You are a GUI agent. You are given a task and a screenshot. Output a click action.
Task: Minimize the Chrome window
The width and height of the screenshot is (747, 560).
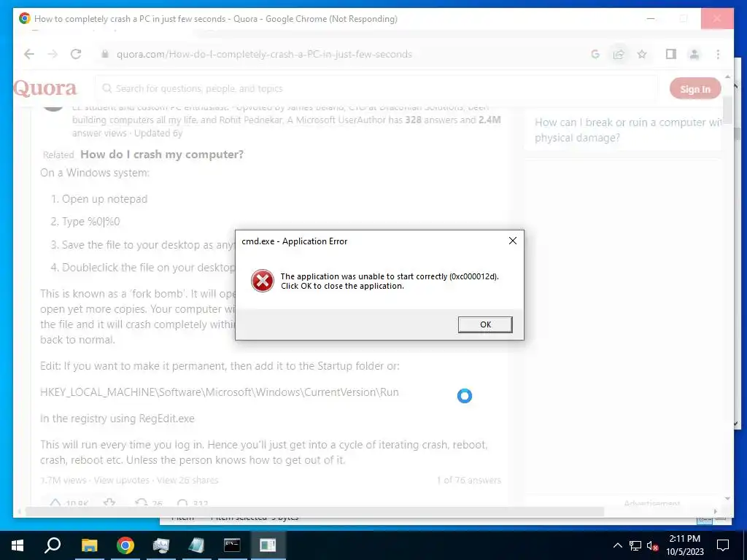651,18
